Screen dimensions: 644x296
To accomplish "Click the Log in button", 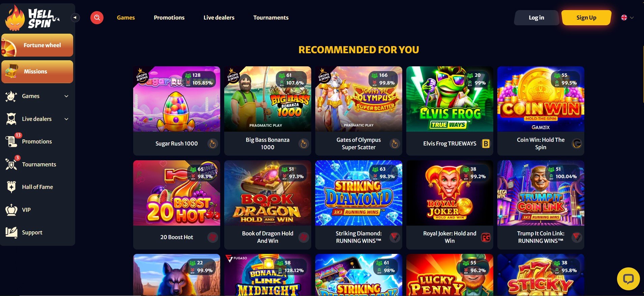I will click(x=536, y=18).
